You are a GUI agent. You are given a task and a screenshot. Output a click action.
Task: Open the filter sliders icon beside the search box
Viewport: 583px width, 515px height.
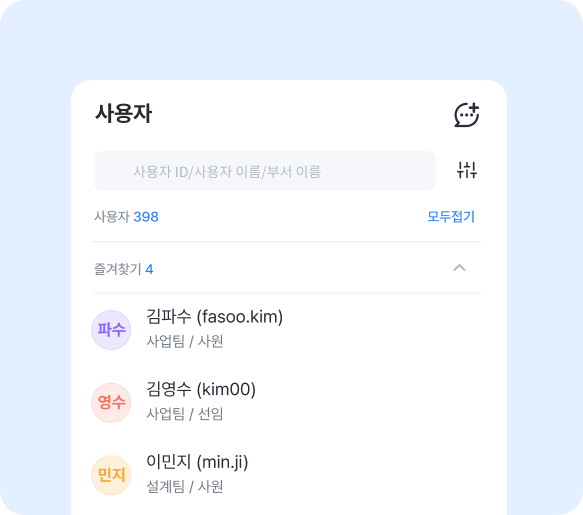[x=467, y=170]
